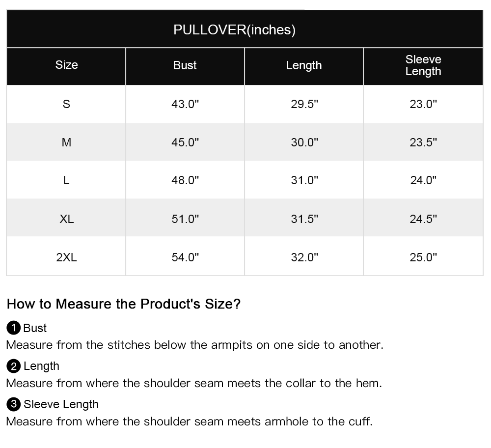
Task: Click the Length column header
Action: [304, 65]
